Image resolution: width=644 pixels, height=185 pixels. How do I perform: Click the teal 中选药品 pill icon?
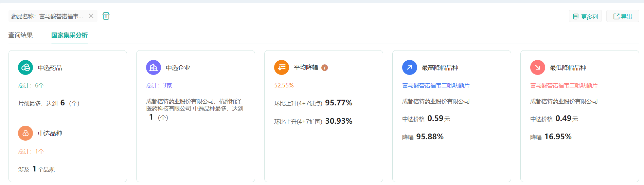coord(25,67)
